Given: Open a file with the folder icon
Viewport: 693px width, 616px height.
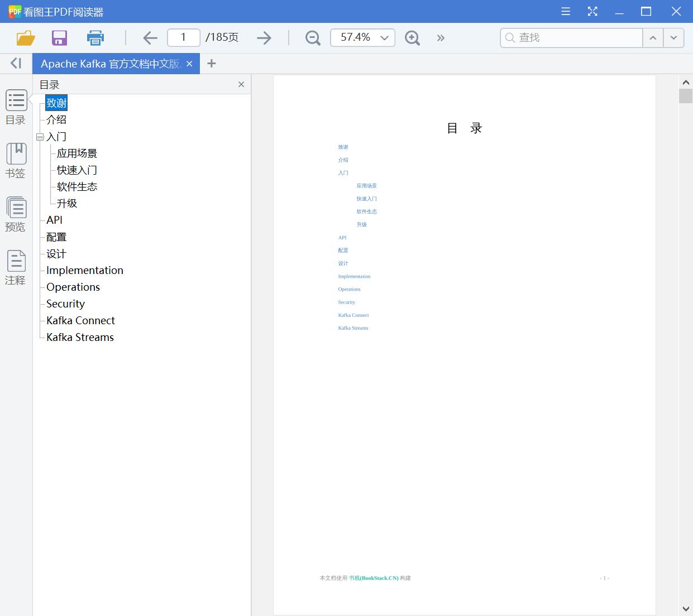Looking at the screenshot, I should tap(26, 38).
